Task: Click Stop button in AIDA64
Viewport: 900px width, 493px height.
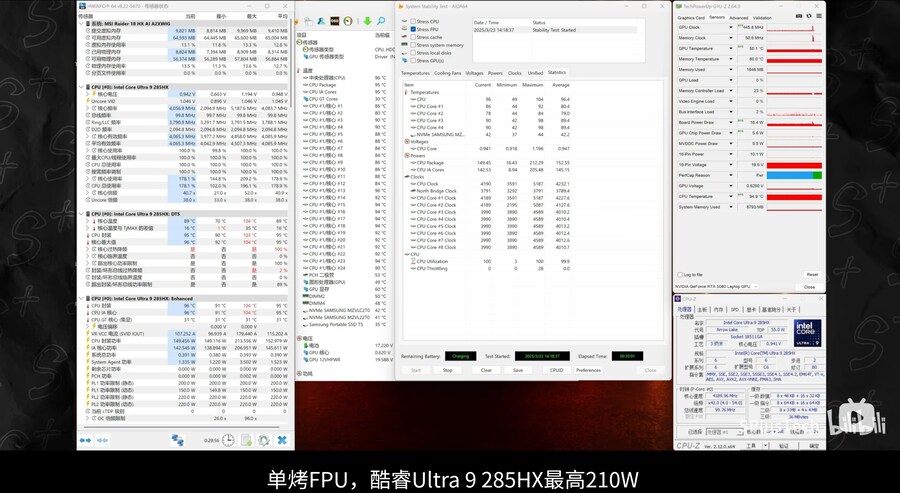Action: click(x=448, y=370)
